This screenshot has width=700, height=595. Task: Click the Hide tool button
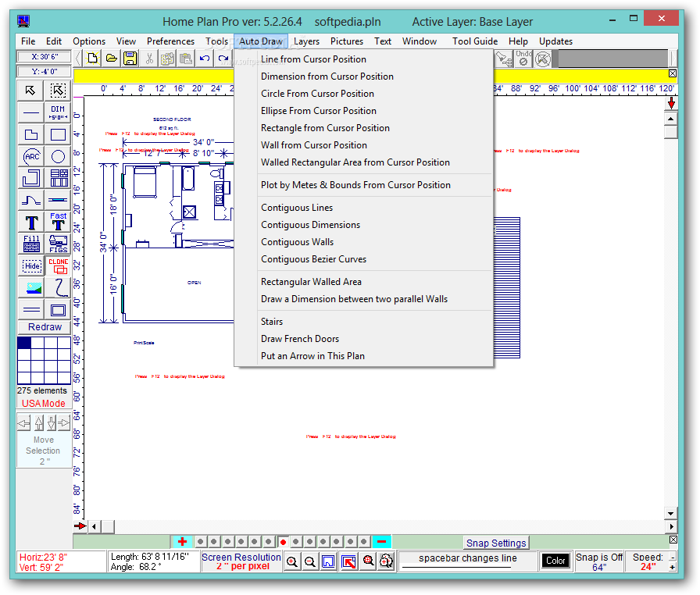30,265
